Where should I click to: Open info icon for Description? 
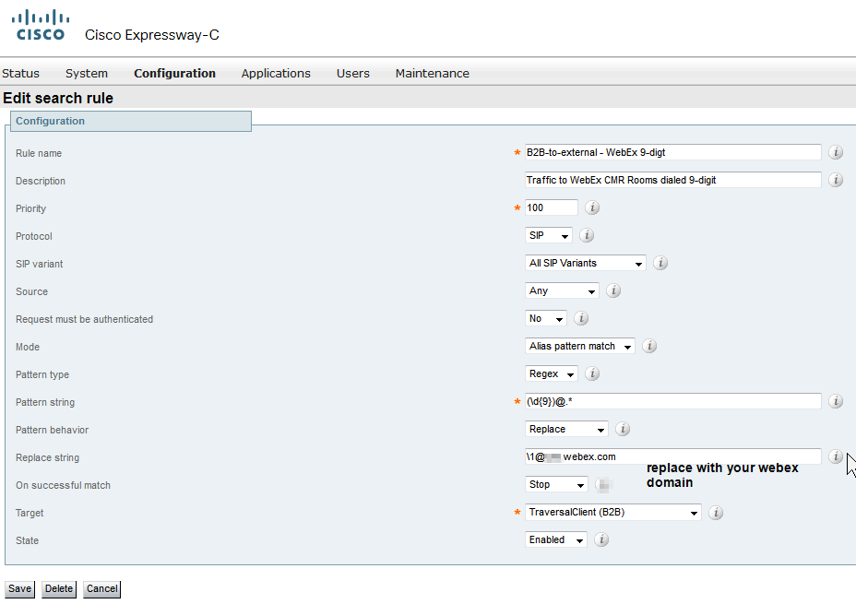[836, 180]
